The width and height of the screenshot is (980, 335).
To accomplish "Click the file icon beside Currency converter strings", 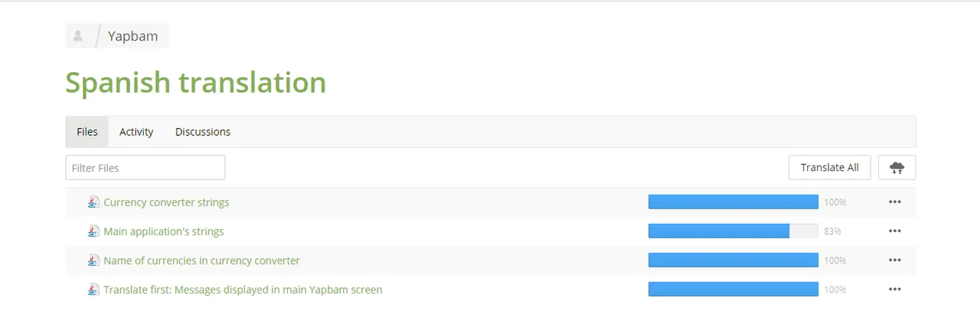I will (93, 202).
